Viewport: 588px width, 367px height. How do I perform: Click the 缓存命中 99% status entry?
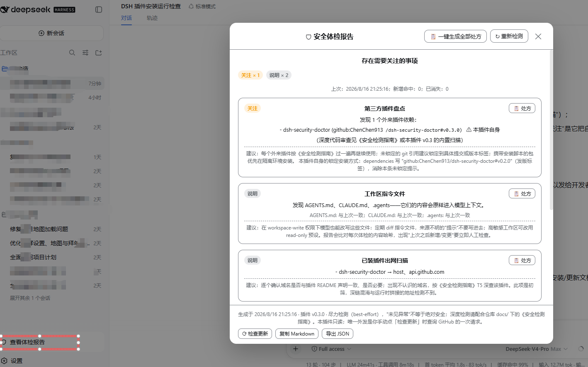click(x=513, y=365)
